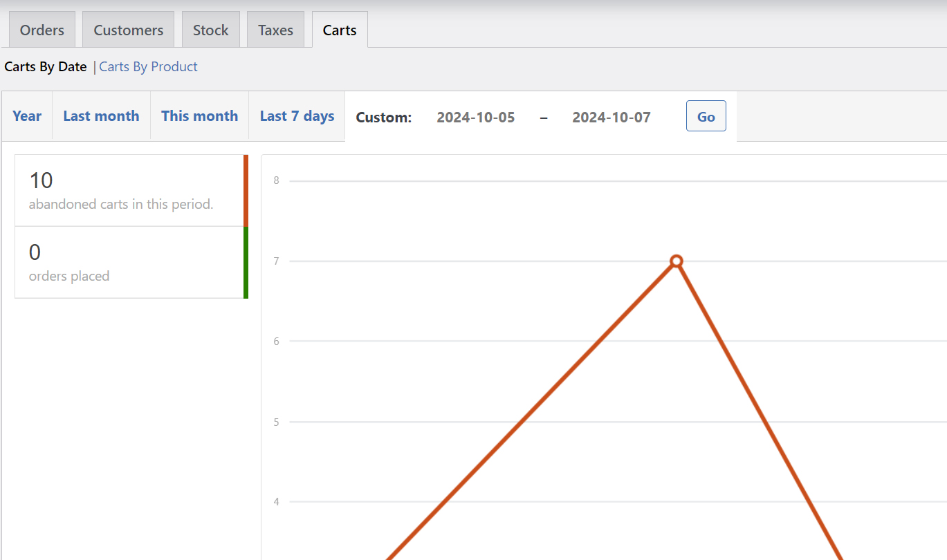
Task: Switch to This month range
Action: pos(199,115)
